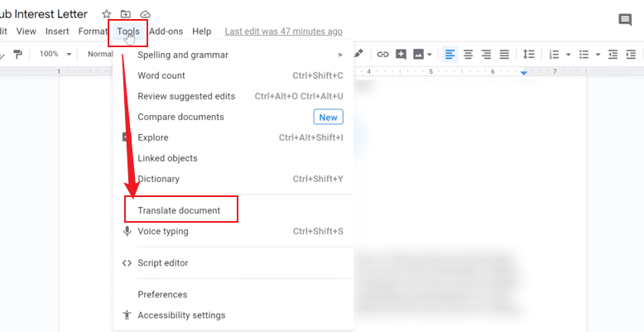Open the View menu
Viewport: 644px width, 332px height.
26,31
